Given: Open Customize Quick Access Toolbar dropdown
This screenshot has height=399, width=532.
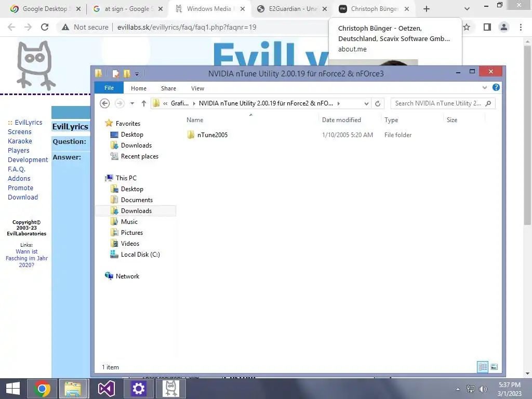Looking at the screenshot, I should (137, 74).
